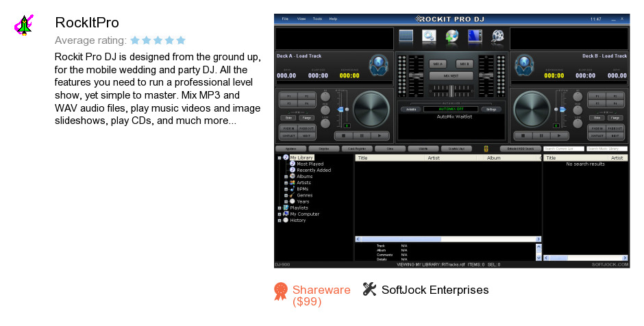Screen dimensions: 644x326
Task: Open the SoftJock Enterprises developer link
Action: click(435, 290)
